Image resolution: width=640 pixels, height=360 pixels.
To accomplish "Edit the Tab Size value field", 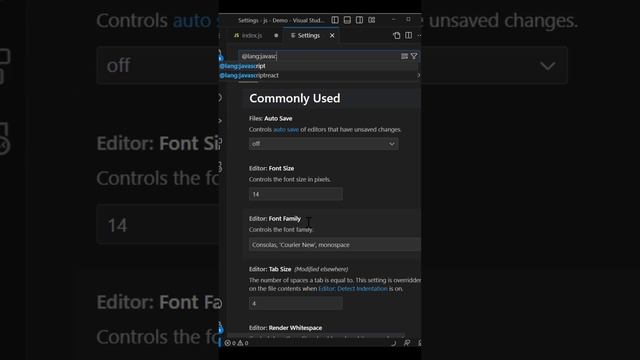I will pos(296,303).
